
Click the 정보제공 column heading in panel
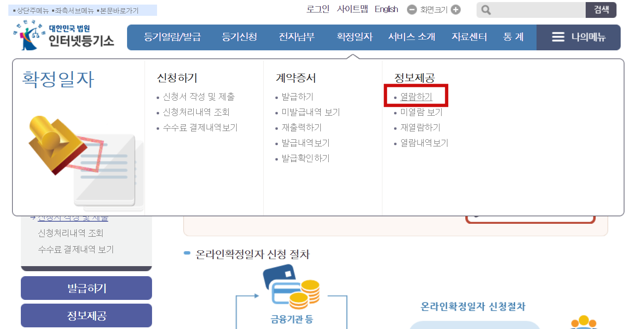click(414, 78)
